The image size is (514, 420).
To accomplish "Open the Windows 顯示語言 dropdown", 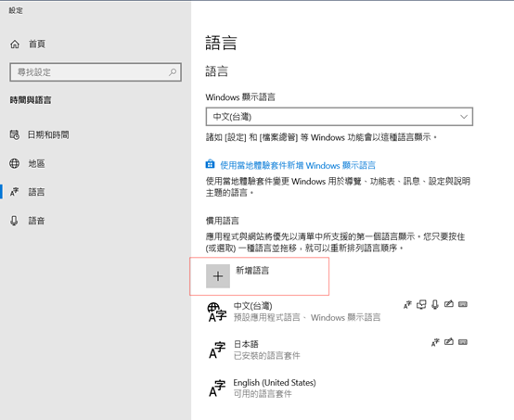I will click(340, 117).
